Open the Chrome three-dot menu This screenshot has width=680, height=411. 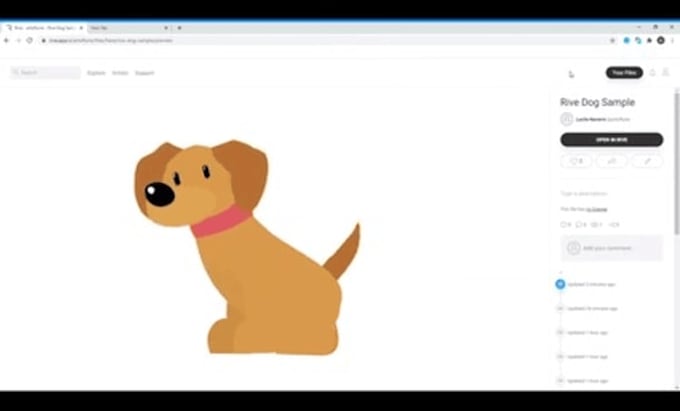[673, 40]
